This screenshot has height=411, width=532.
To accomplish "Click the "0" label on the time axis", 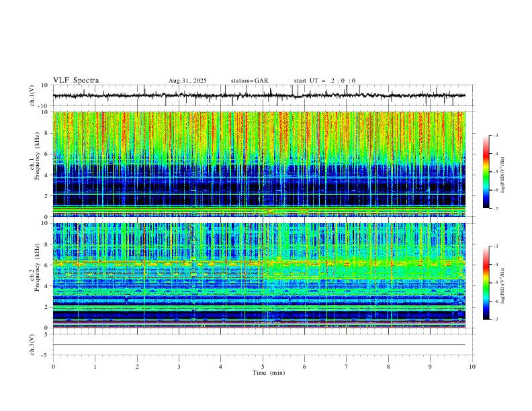I will click(53, 367).
